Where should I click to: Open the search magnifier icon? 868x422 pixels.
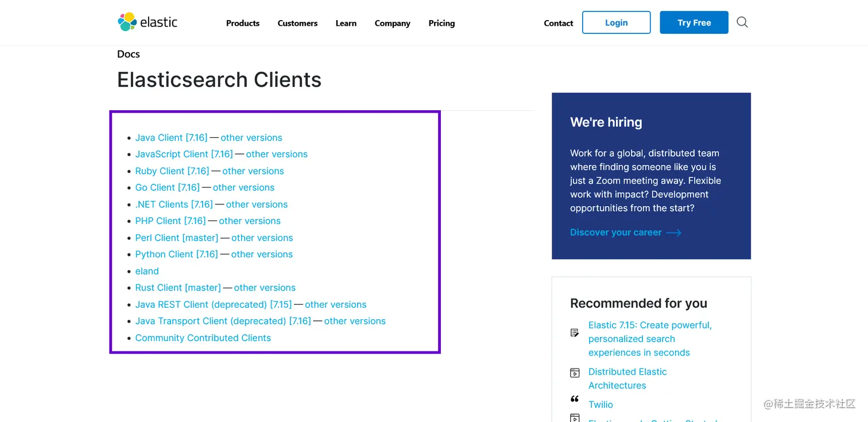[742, 22]
